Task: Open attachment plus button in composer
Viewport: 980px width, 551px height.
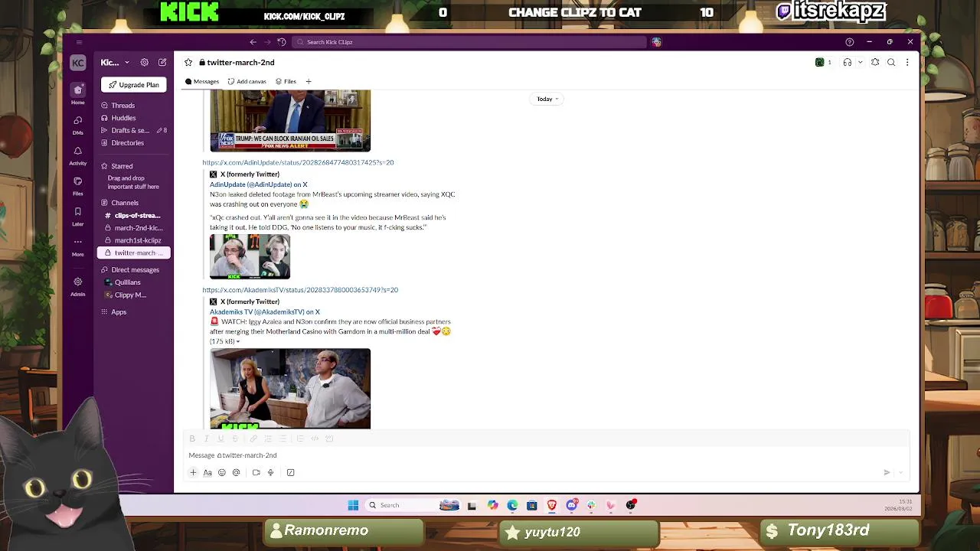Action: (193, 472)
